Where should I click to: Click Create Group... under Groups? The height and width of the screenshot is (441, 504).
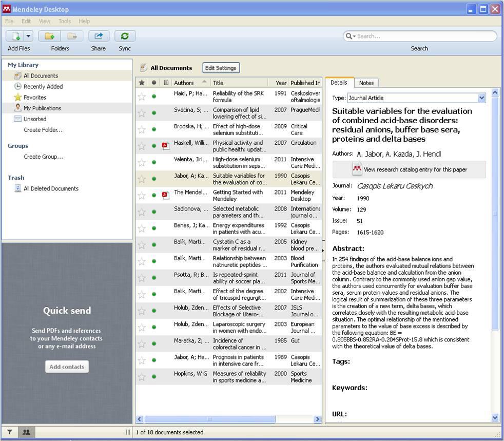click(43, 157)
